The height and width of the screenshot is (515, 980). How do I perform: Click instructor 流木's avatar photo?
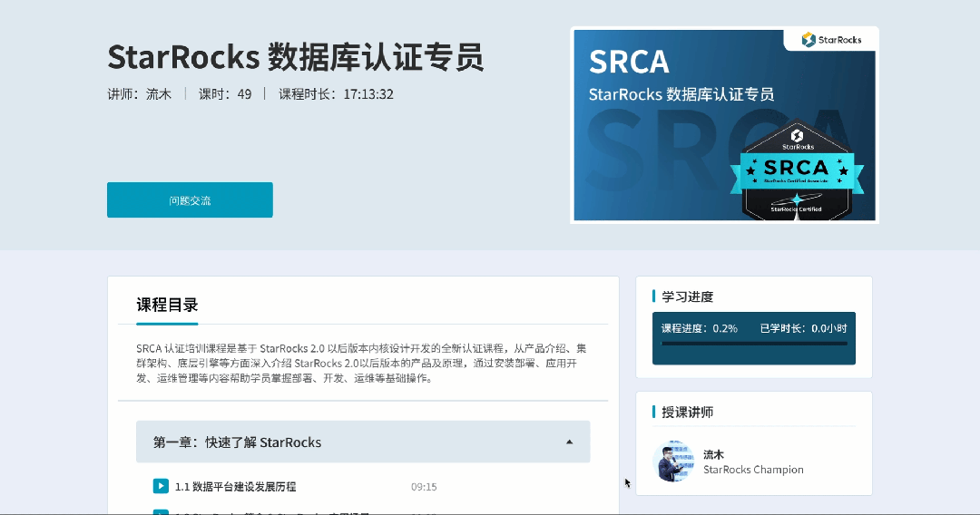point(673,462)
